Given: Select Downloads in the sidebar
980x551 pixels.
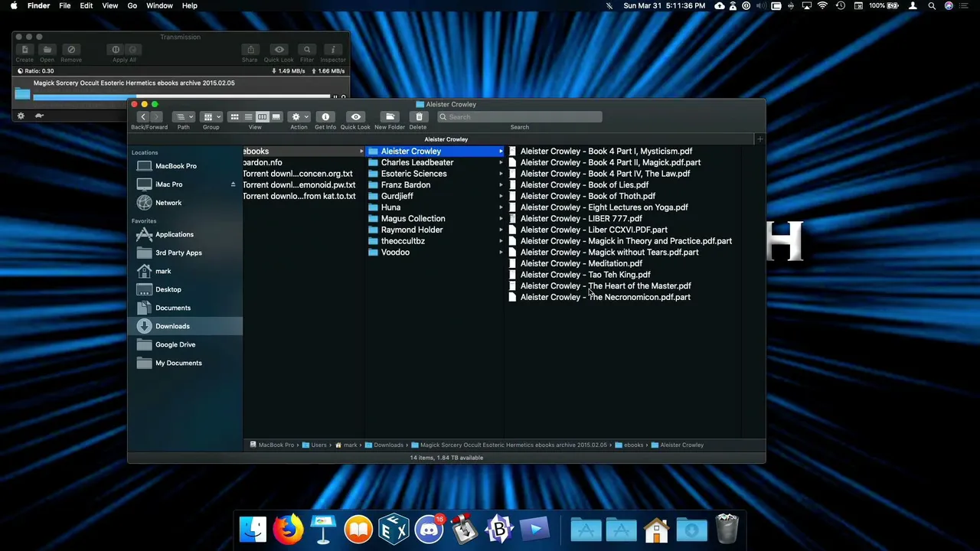Looking at the screenshot, I should 185,326.
